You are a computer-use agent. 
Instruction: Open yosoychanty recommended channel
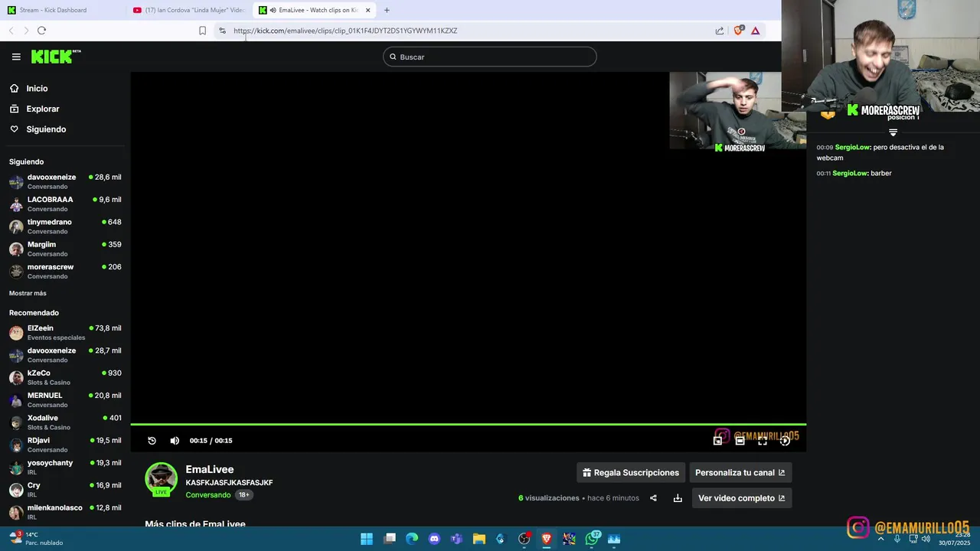(x=65, y=467)
